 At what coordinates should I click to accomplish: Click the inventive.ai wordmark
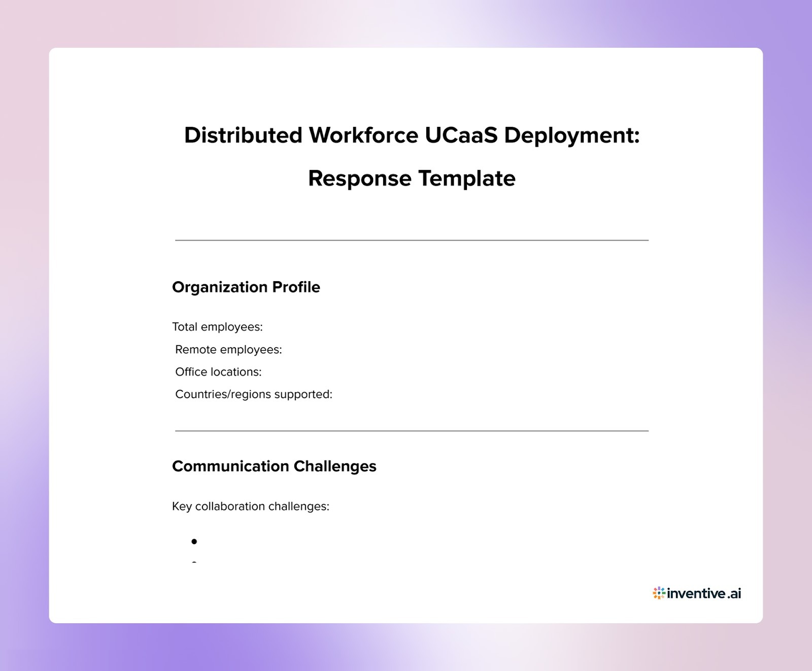click(703, 593)
